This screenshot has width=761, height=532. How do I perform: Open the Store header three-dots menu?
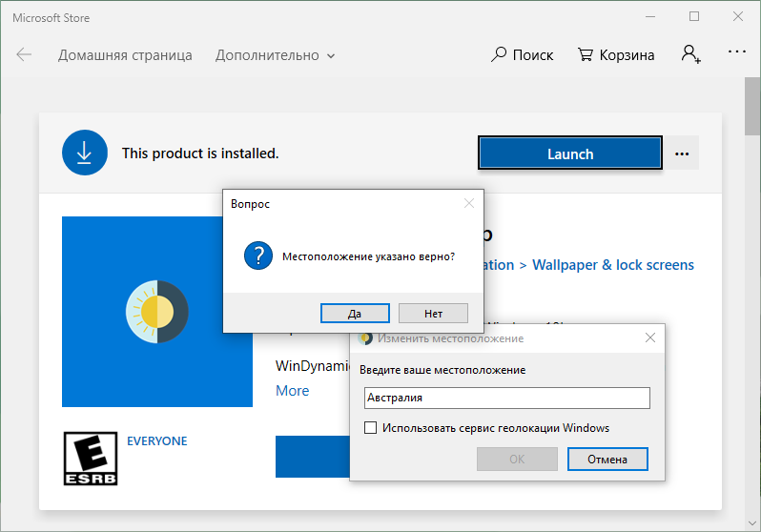(737, 51)
